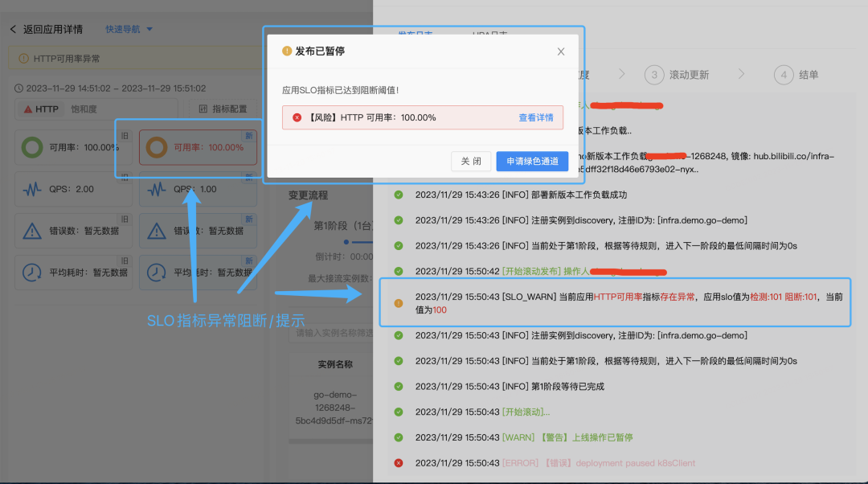
Task: Click the orange alert icon beside 发布已暂停
Action: (287, 51)
